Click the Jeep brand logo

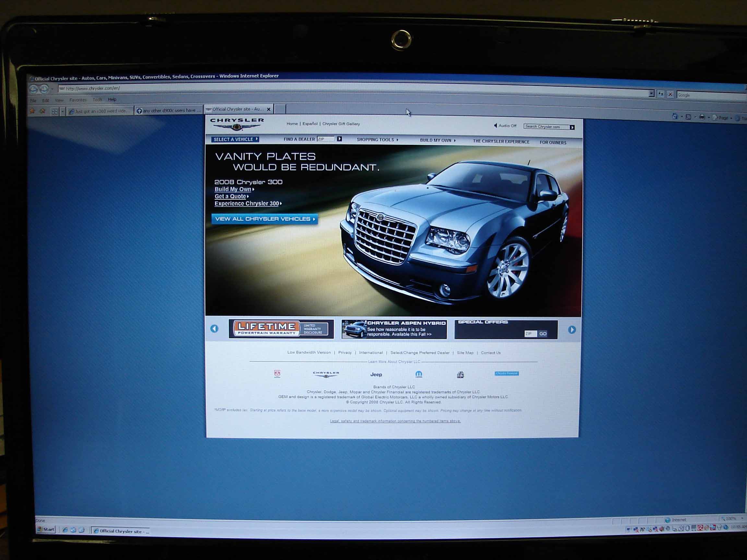tap(376, 374)
